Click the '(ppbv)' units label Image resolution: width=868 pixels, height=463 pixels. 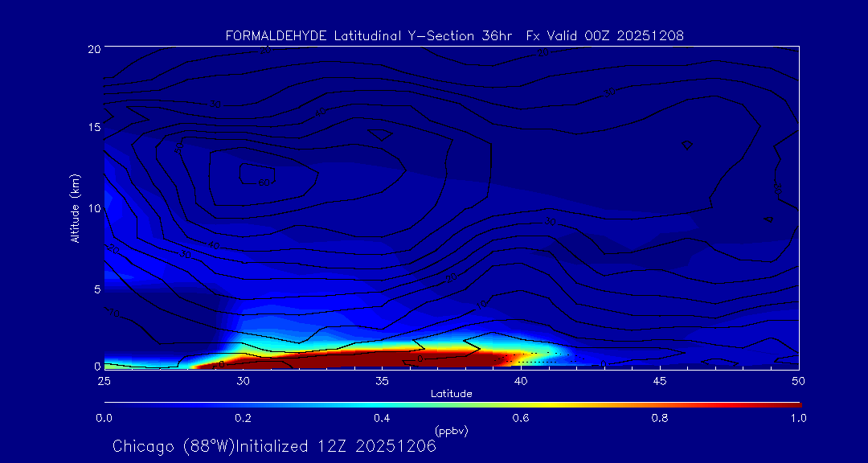[x=452, y=431]
